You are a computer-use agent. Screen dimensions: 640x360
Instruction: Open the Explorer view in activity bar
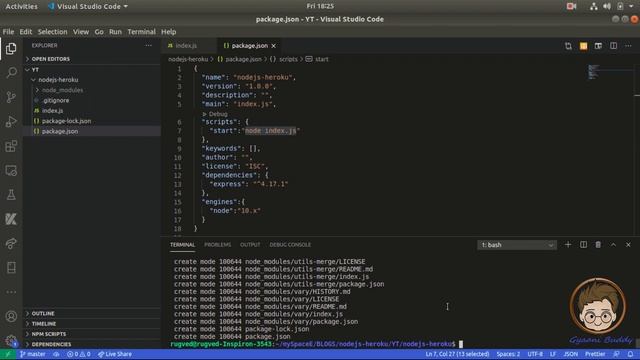coord(11,49)
